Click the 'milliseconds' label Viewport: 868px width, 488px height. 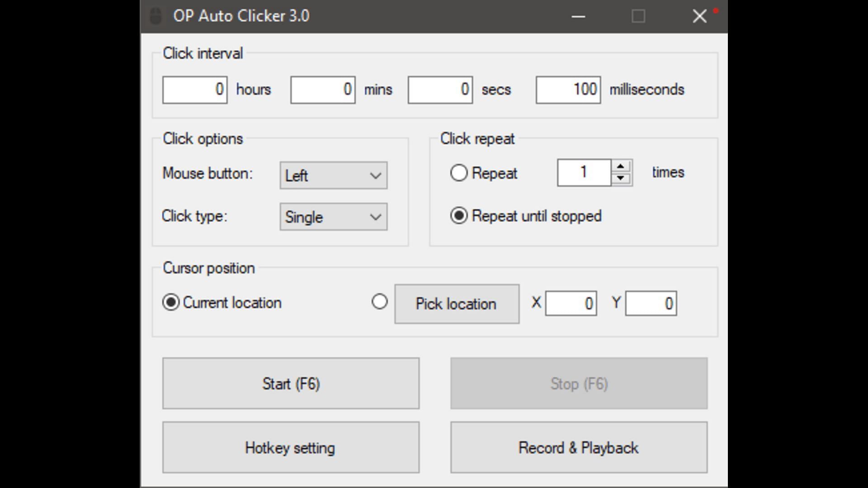647,89
